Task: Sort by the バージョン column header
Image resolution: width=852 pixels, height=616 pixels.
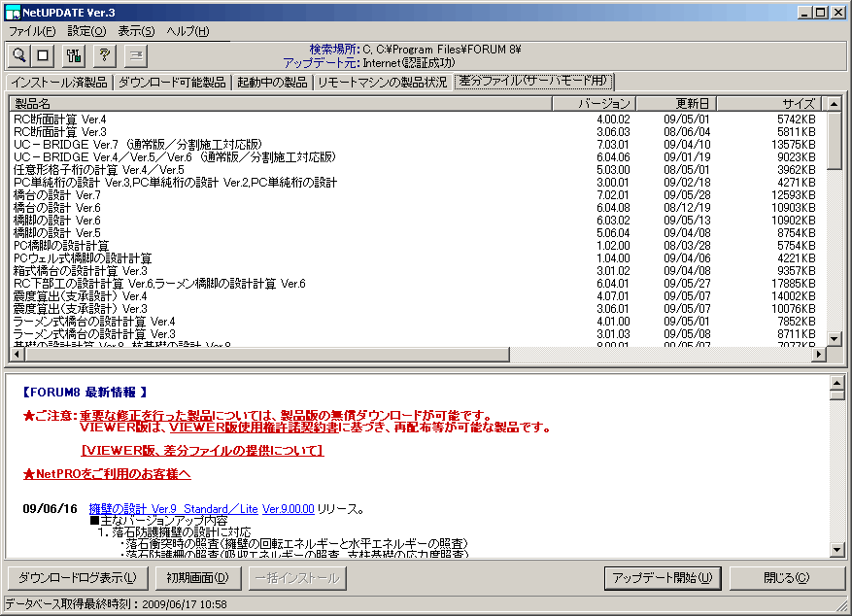Action: click(594, 103)
